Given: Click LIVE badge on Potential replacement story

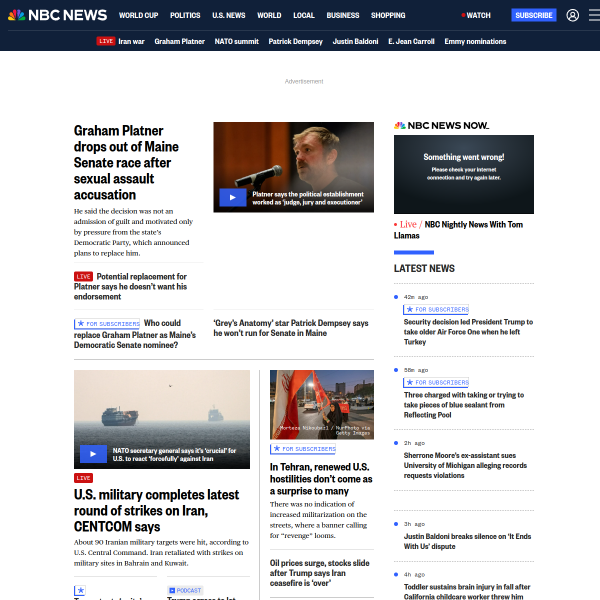Looking at the screenshot, I should pos(83,276).
